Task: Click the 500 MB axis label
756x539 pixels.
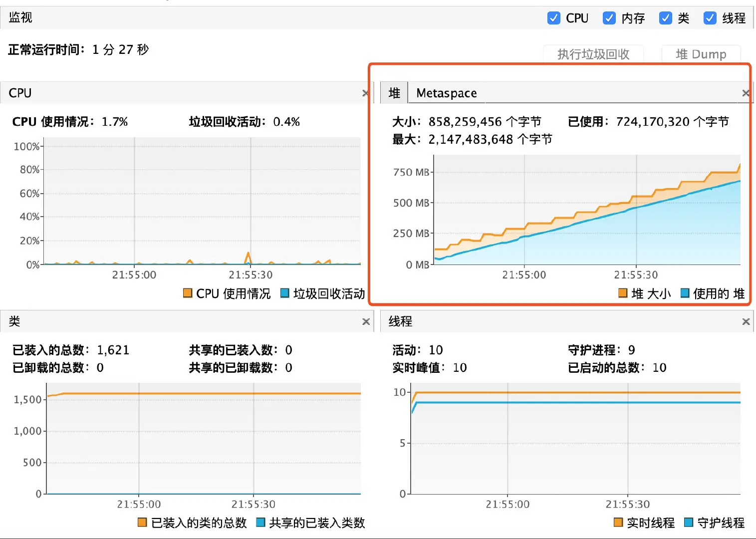Action: pyautogui.click(x=411, y=203)
